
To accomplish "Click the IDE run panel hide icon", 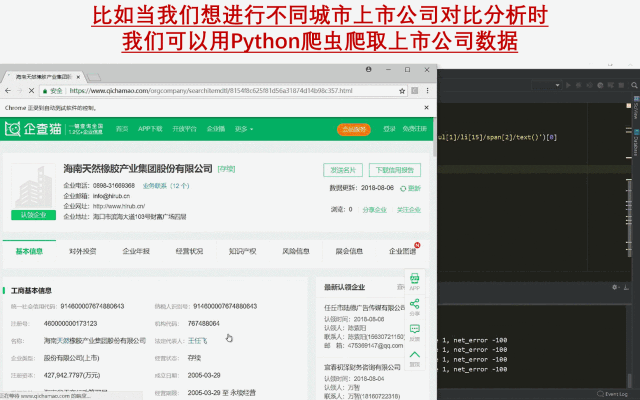I will tap(626, 287).
